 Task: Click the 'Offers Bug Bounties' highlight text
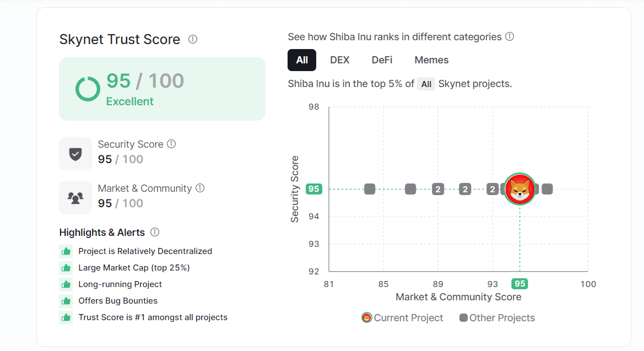[x=118, y=301]
